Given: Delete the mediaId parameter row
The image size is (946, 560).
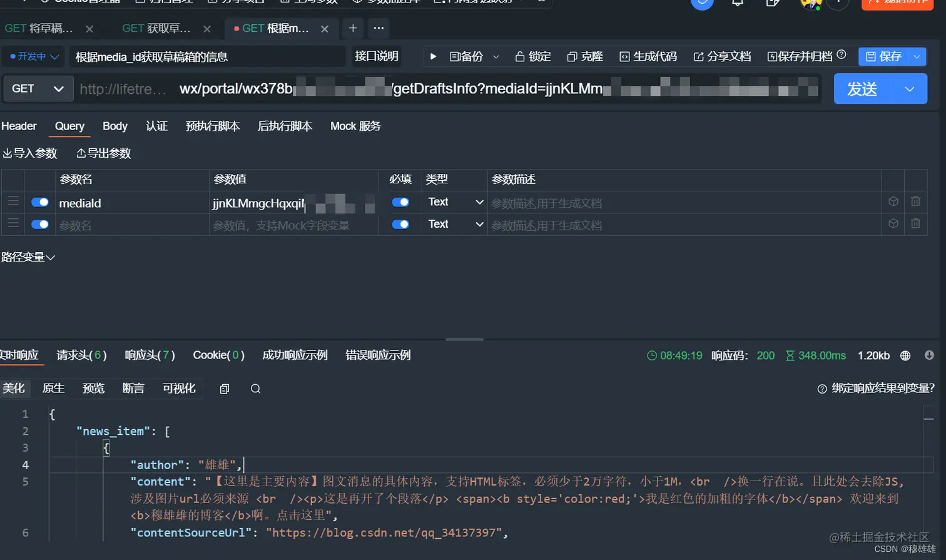Looking at the screenshot, I should pyautogui.click(x=915, y=201).
